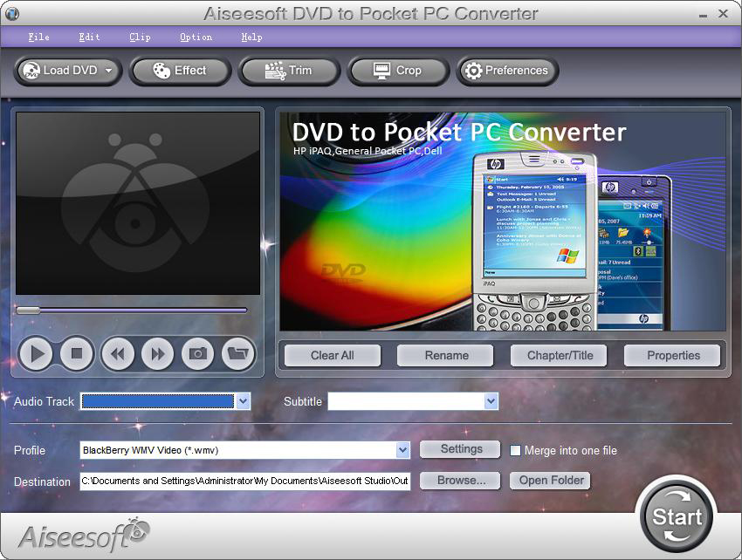Play the preview video
742x560 pixels.
point(36,353)
